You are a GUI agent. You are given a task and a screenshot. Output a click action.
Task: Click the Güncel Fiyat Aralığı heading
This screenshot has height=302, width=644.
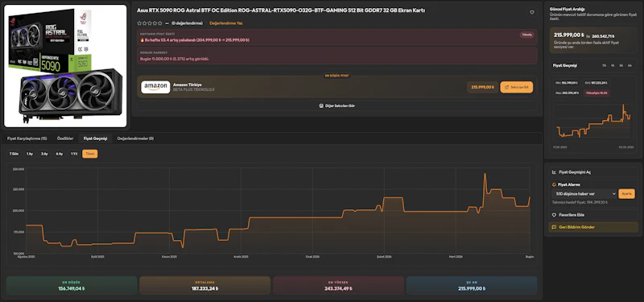coord(568,9)
